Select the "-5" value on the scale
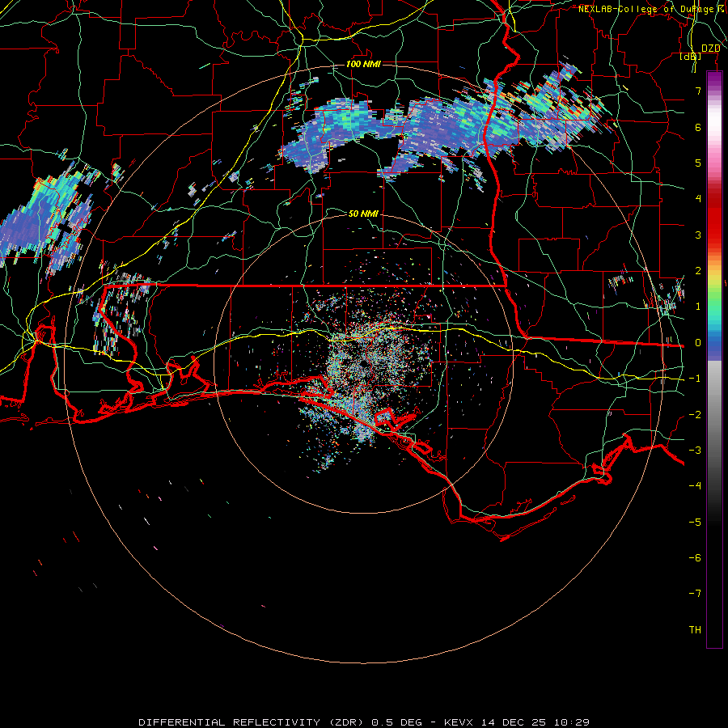The height and width of the screenshot is (728, 728). 695,523
